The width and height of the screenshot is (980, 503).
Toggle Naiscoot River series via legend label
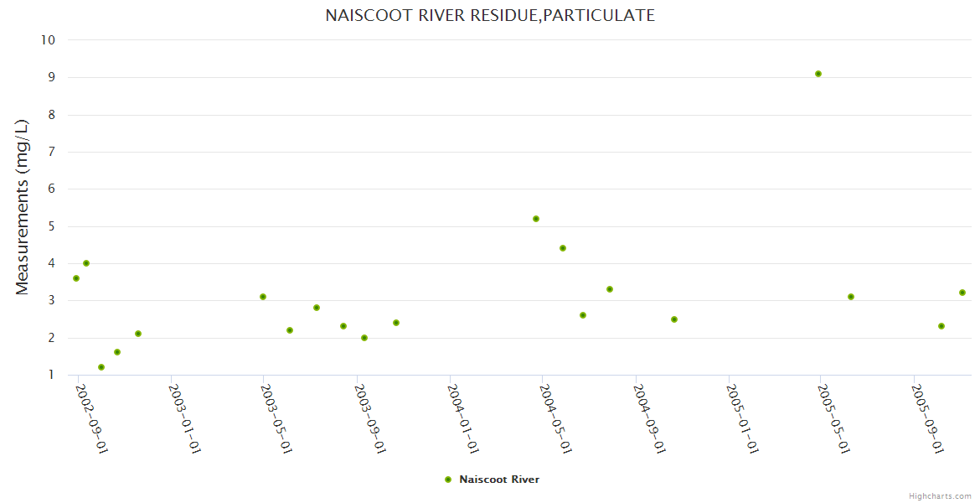499,480
